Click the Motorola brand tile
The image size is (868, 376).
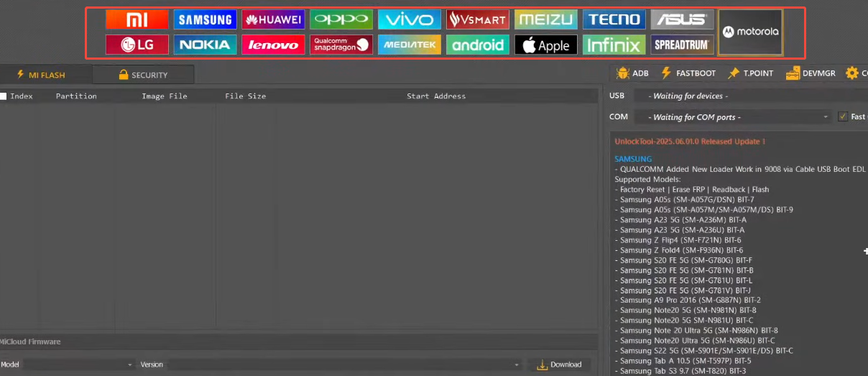750,32
